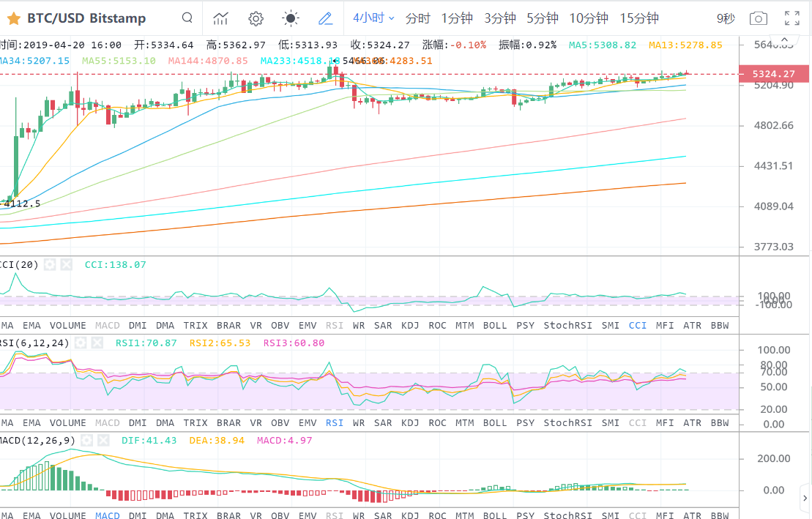Remove the MACD(12,26,9) indicator panel
The image size is (812, 519).
click(103, 439)
